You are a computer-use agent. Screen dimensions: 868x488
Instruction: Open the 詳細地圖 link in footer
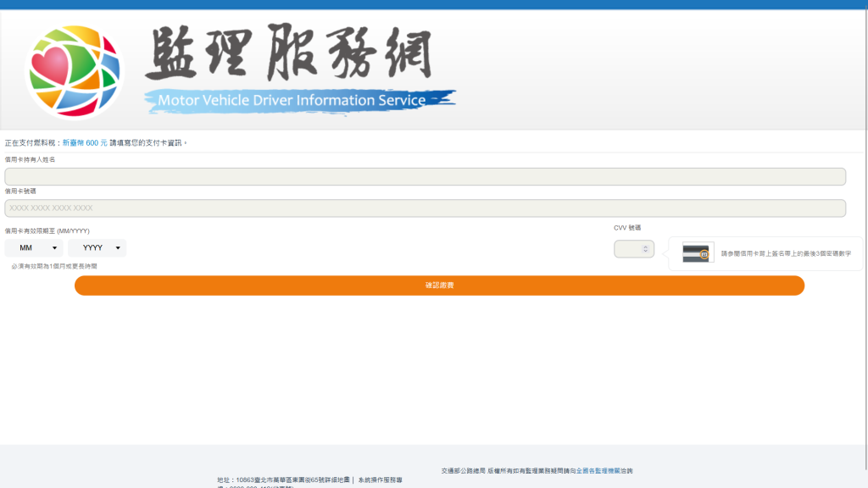pos(336,480)
